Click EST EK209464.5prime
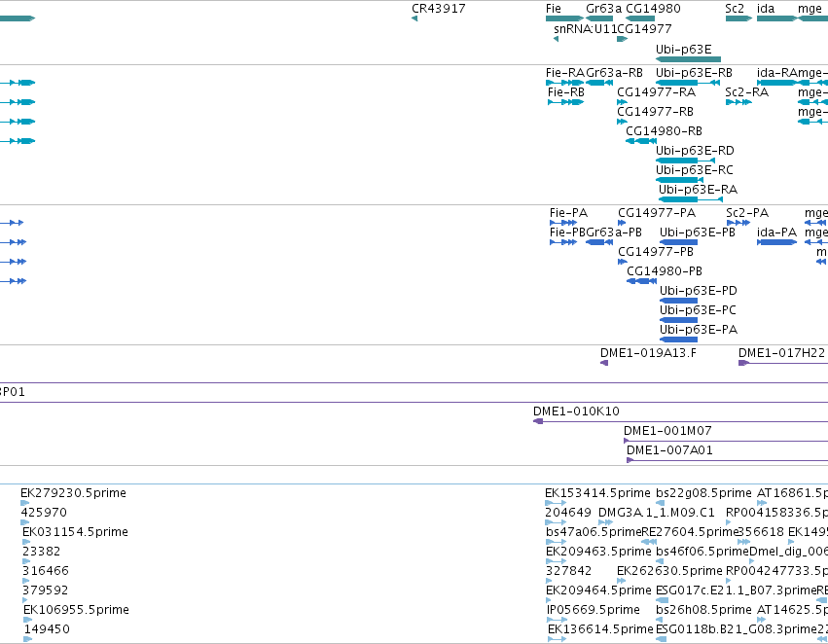The image size is (828, 644). 598,590
